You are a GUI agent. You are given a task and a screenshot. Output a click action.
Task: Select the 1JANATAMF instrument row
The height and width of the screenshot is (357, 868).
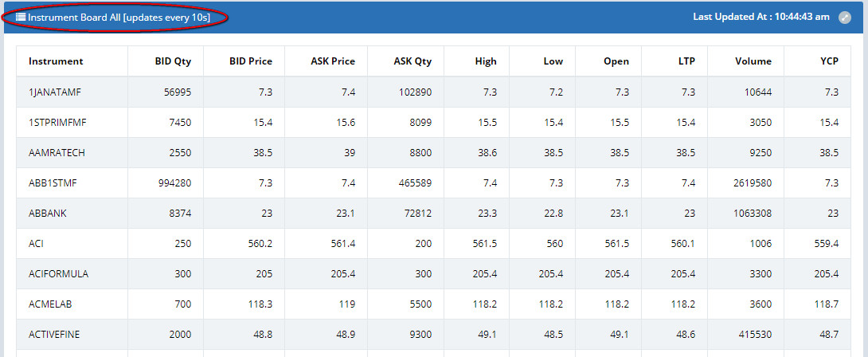coord(54,92)
